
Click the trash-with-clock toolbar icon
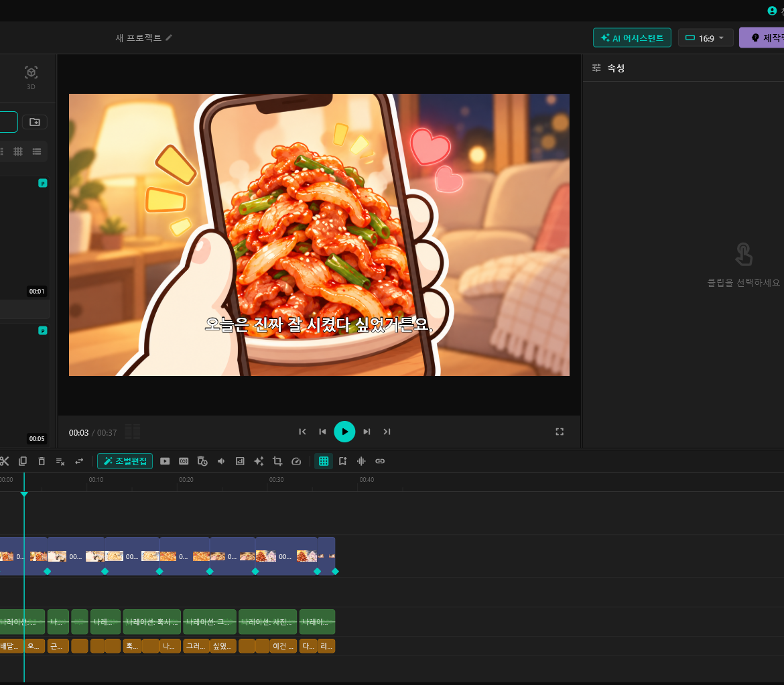tap(202, 461)
